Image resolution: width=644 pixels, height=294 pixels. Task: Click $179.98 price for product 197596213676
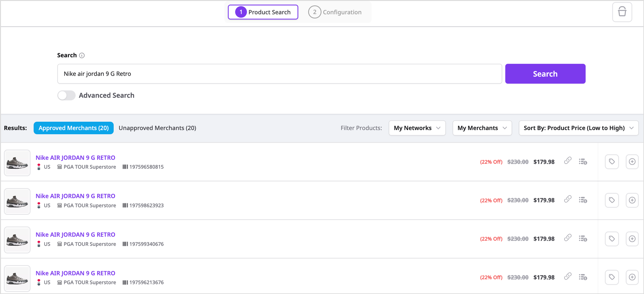[544, 277]
